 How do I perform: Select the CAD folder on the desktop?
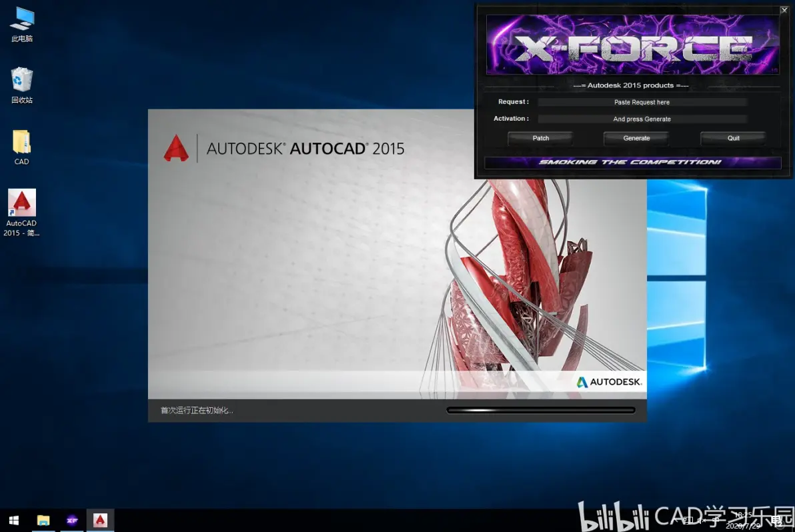click(21, 147)
